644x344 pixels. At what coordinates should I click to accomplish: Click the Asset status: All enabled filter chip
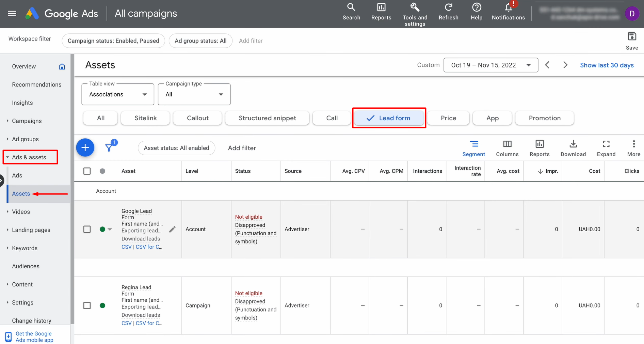tap(176, 148)
